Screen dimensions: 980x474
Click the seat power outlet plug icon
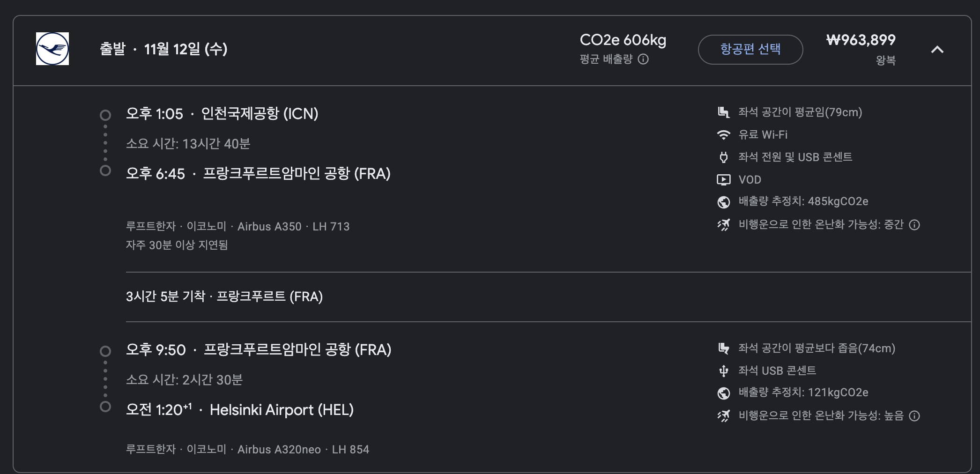pyautogui.click(x=723, y=157)
